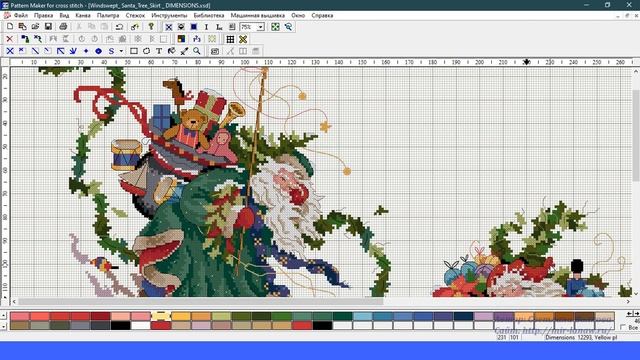The width and height of the screenshot is (640, 360).
Task: Select the fill bucket tool
Action: [x=171, y=51]
